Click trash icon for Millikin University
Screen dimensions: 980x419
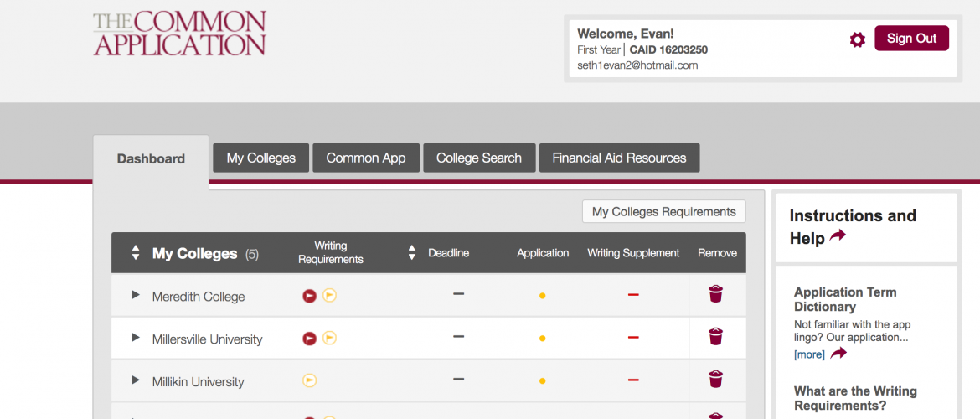coord(715,379)
